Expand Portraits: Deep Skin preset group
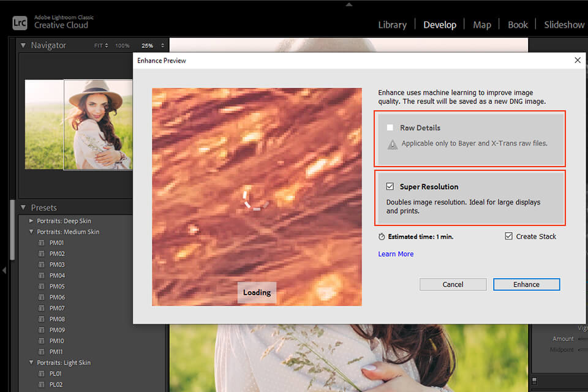The height and width of the screenshot is (392, 588). pos(31,221)
